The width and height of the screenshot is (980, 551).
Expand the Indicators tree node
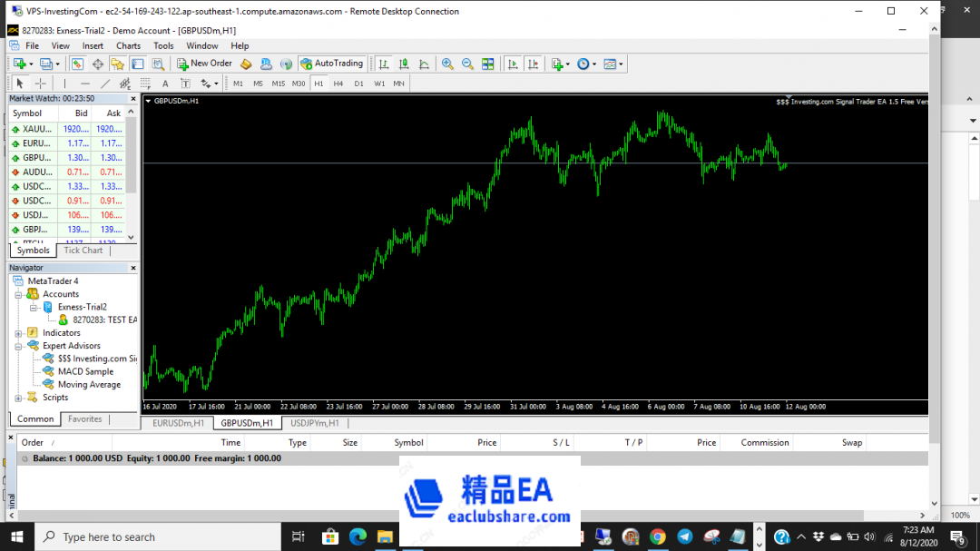[x=19, y=333]
